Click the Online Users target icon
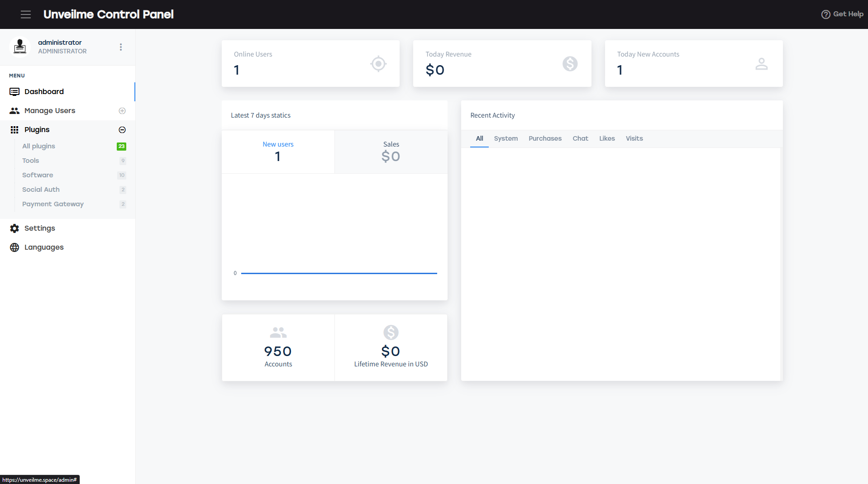The height and width of the screenshot is (484, 868). 378,64
